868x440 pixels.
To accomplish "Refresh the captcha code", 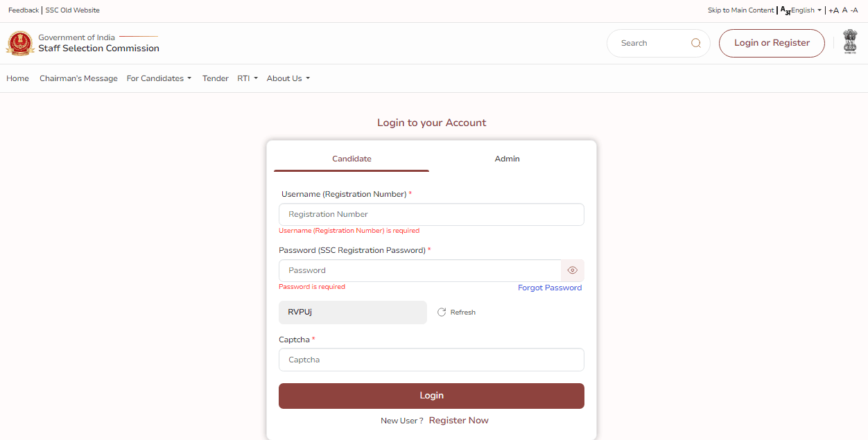I will pyautogui.click(x=456, y=312).
